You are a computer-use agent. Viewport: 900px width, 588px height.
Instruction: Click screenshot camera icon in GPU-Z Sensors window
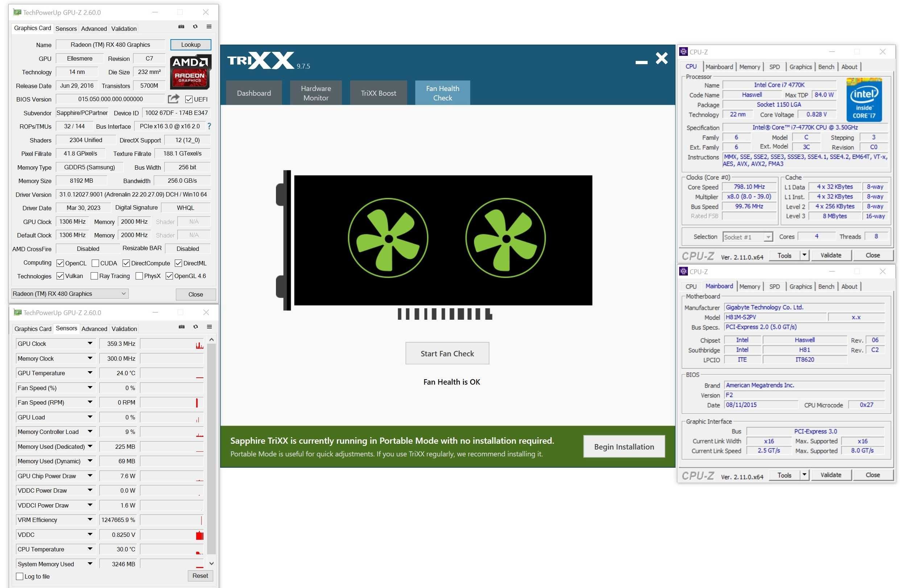[x=182, y=327]
